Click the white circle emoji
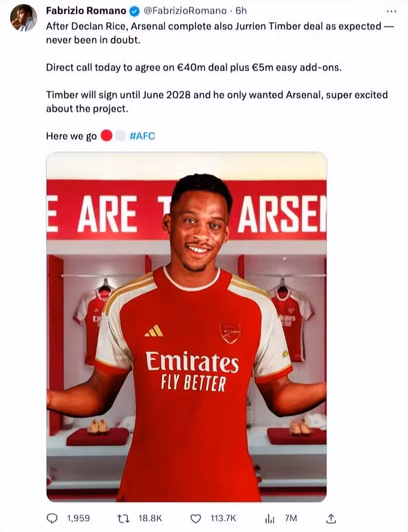 pos(120,136)
